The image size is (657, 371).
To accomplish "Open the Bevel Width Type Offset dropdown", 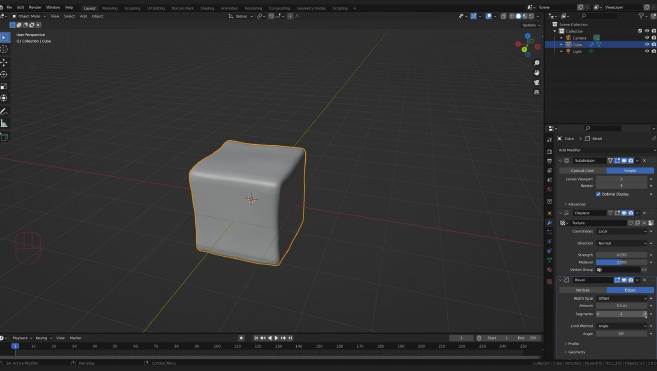I will 621,298.
